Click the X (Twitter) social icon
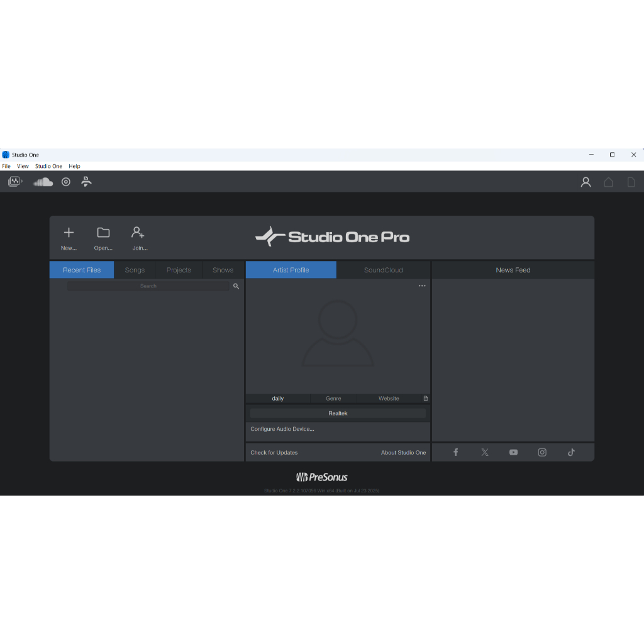 pyautogui.click(x=485, y=452)
